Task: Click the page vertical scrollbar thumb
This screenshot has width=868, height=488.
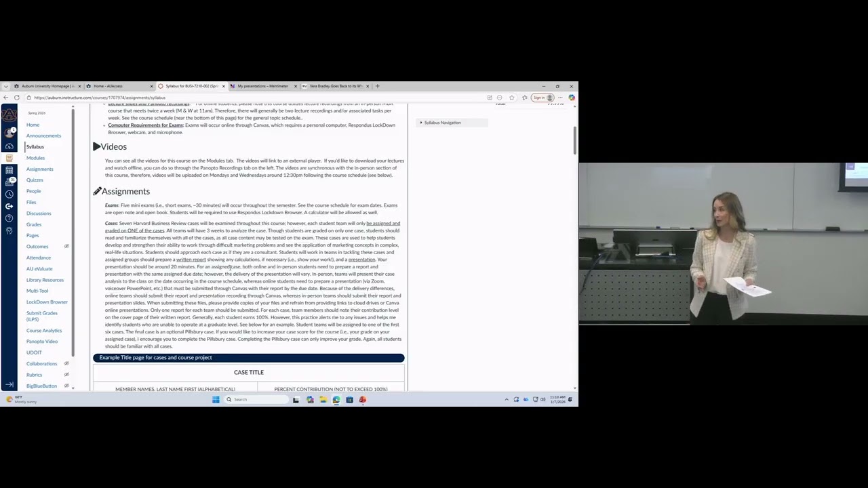Action: 575,140
